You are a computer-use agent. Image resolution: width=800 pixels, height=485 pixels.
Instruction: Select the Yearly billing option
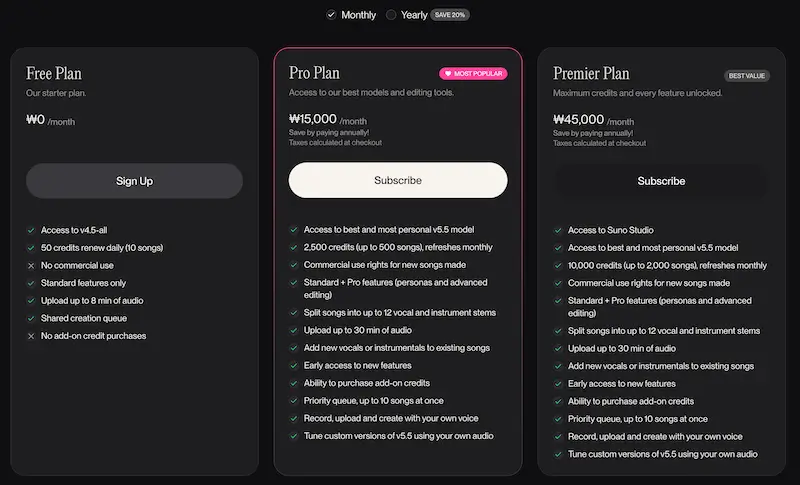tap(392, 15)
